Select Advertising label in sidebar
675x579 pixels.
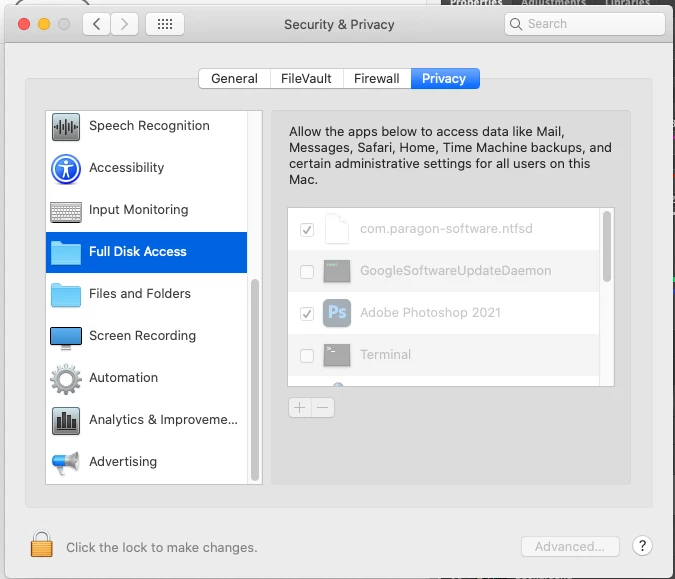pyautogui.click(x=123, y=461)
